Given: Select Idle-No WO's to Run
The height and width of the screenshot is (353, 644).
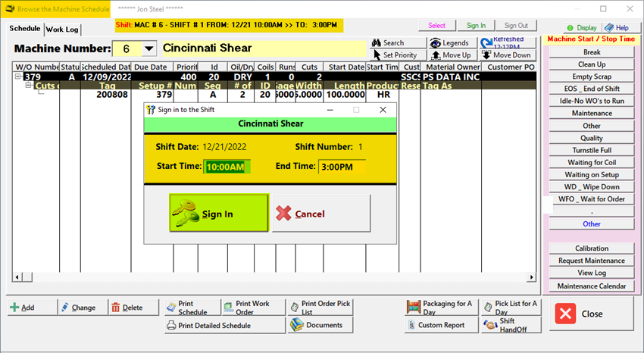Looking at the screenshot, I should tap(592, 101).
